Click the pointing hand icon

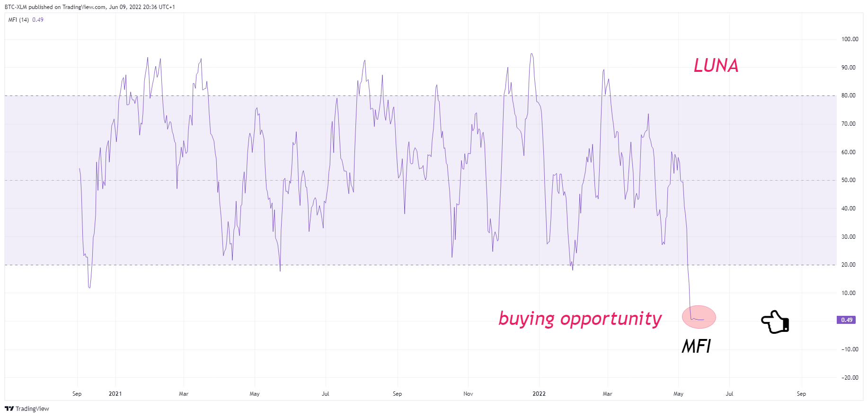pyautogui.click(x=775, y=322)
